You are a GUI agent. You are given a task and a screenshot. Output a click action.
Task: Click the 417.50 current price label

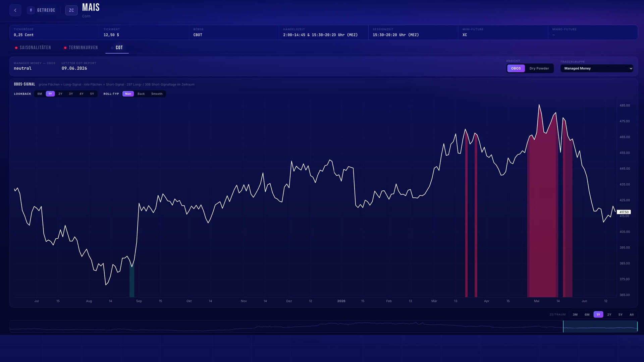(x=624, y=212)
